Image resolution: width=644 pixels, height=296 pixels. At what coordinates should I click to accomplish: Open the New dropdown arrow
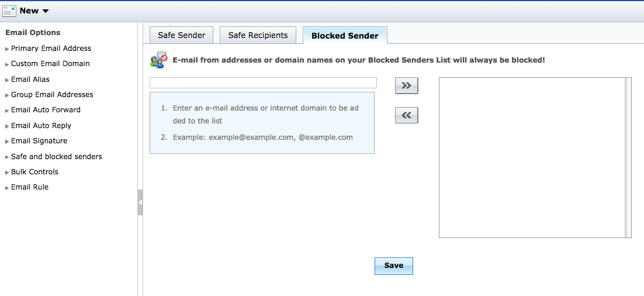(x=46, y=11)
